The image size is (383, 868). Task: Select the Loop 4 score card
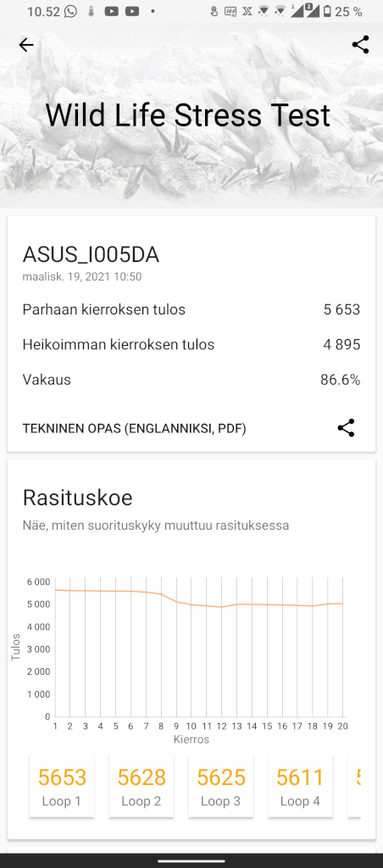301,786
